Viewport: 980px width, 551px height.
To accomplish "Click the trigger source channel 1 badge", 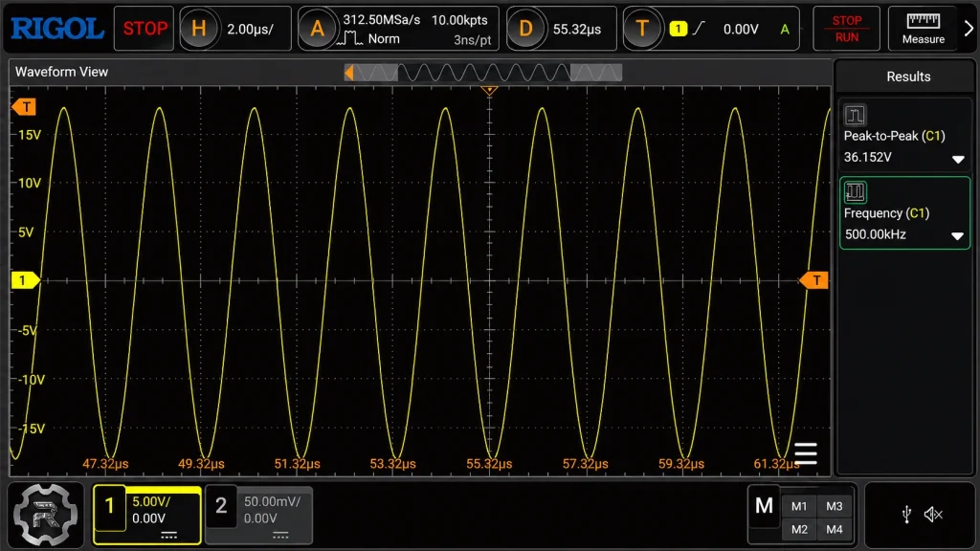I will pos(679,29).
